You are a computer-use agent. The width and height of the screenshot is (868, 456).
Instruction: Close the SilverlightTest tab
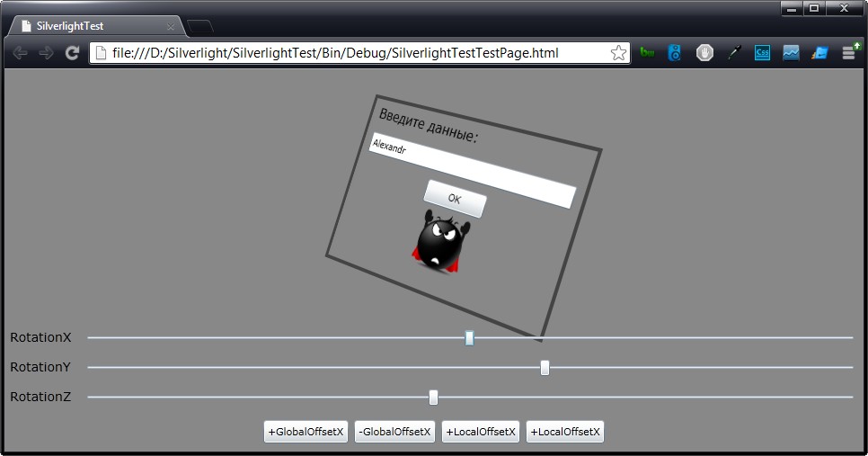(x=171, y=26)
